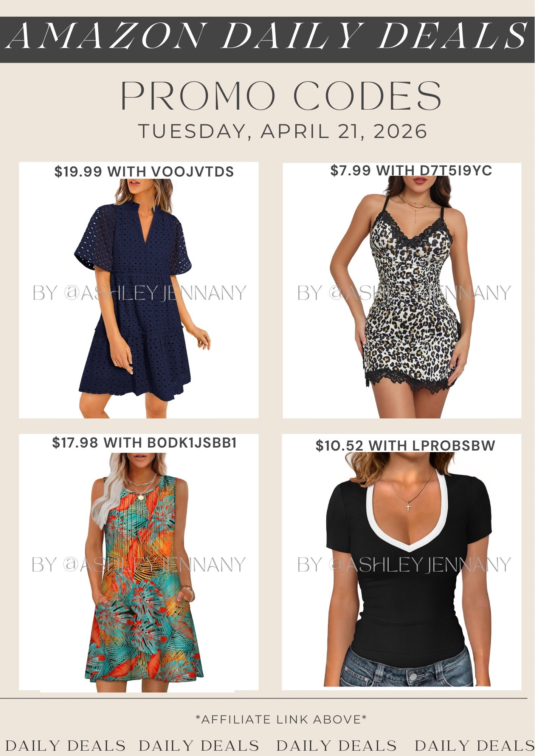Select the $7.99 with D7T5I9YC code text
The height and width of the screenshot is (756, 535).
coord(411,170)
